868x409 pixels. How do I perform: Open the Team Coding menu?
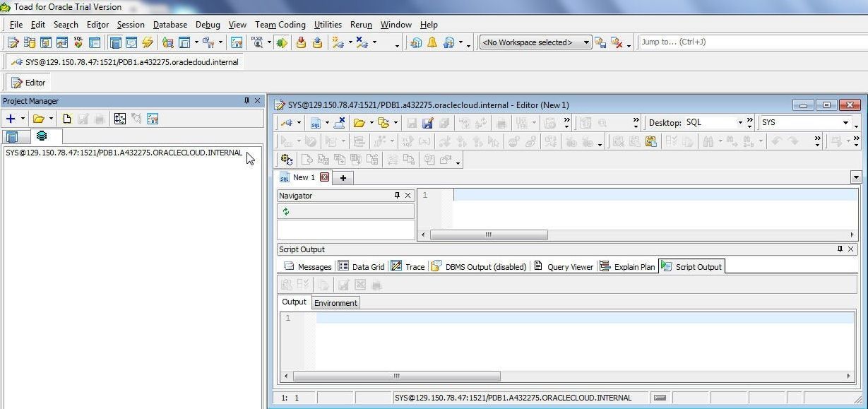click(280, 24)
